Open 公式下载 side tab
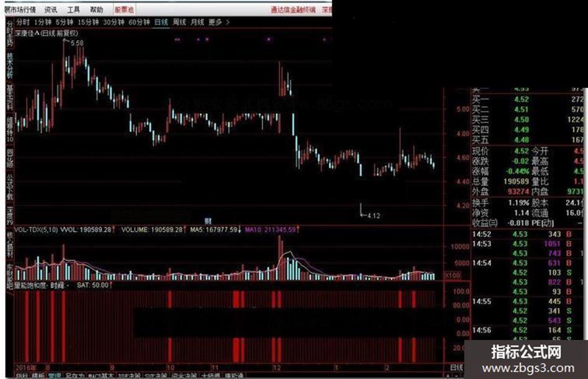Image resolution: width=588 pixels, height=379 pixels. click(x=10, y=187)
